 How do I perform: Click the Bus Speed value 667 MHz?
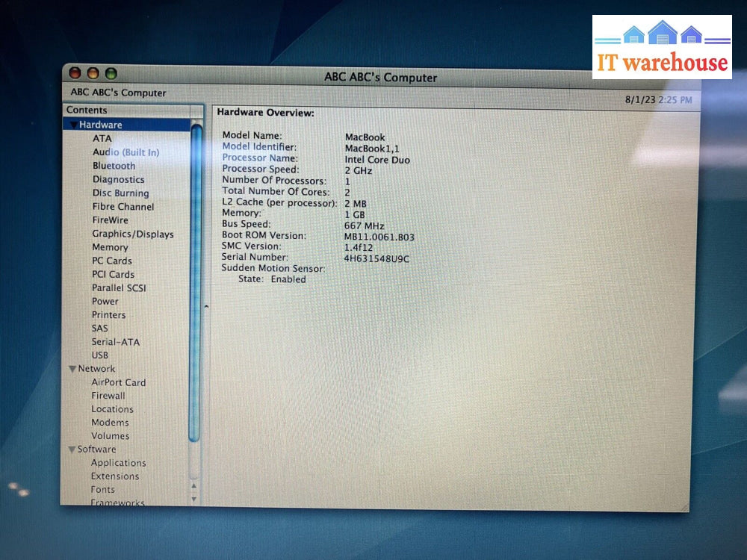(x=364, y=225)
